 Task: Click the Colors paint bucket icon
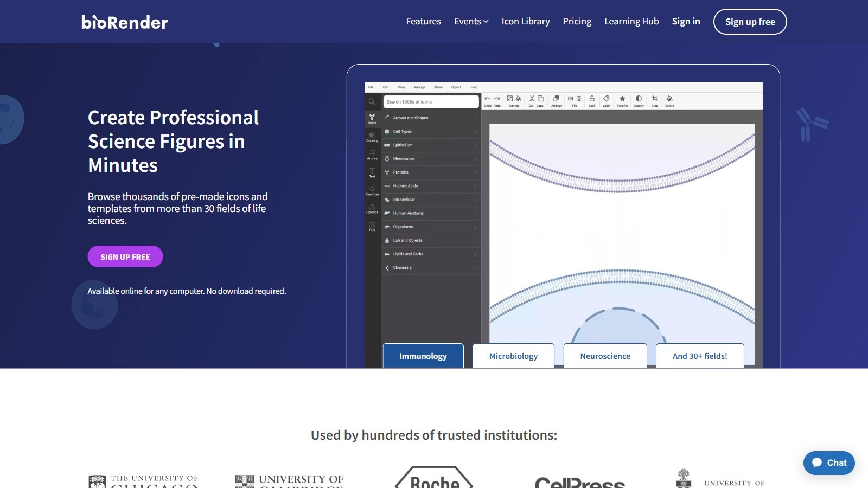(x=669, y=99)
